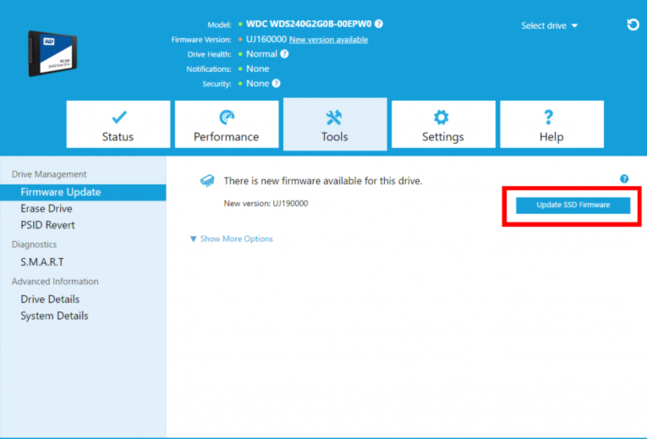
Task: Select Erase Drive in sidebar
Action: 46,208
